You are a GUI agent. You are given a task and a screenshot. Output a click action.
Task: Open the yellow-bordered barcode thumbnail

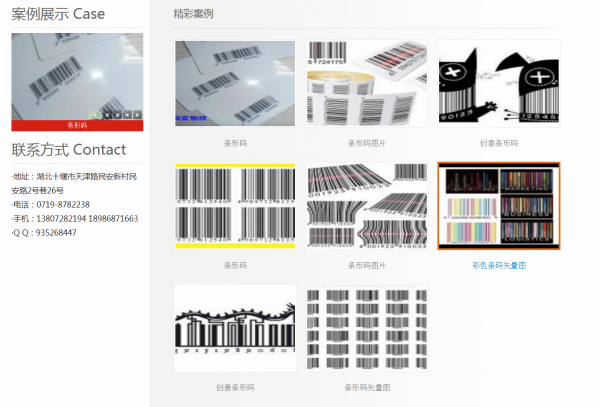tap(235, 205)
